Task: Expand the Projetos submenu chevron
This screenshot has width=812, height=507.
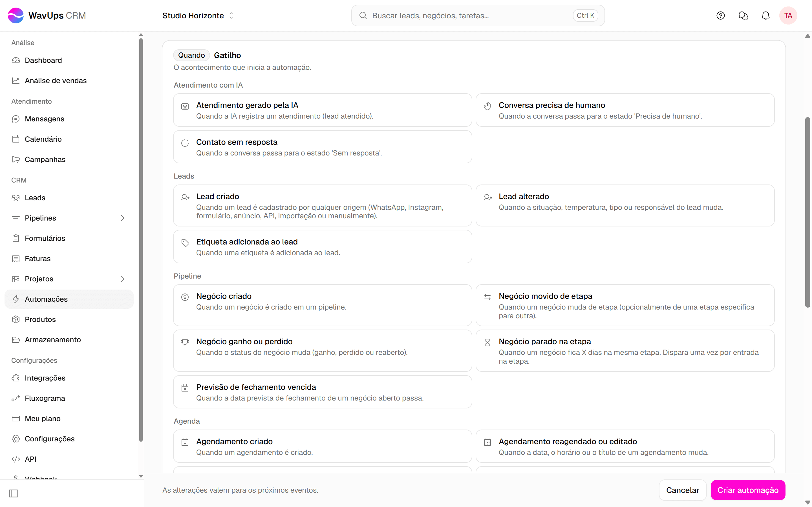Action: pos(122,279)
